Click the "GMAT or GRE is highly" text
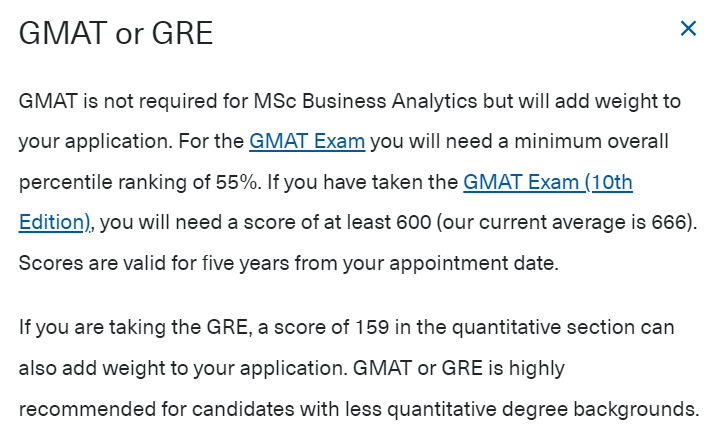The image size is (721, 444). pyautogui.click(x=458, y=368)
